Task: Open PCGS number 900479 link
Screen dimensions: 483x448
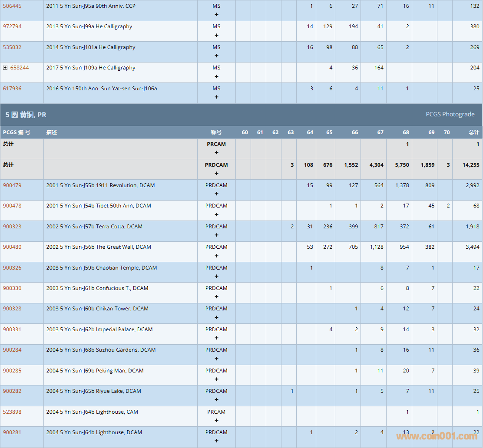Action: (x=12, y=185)
